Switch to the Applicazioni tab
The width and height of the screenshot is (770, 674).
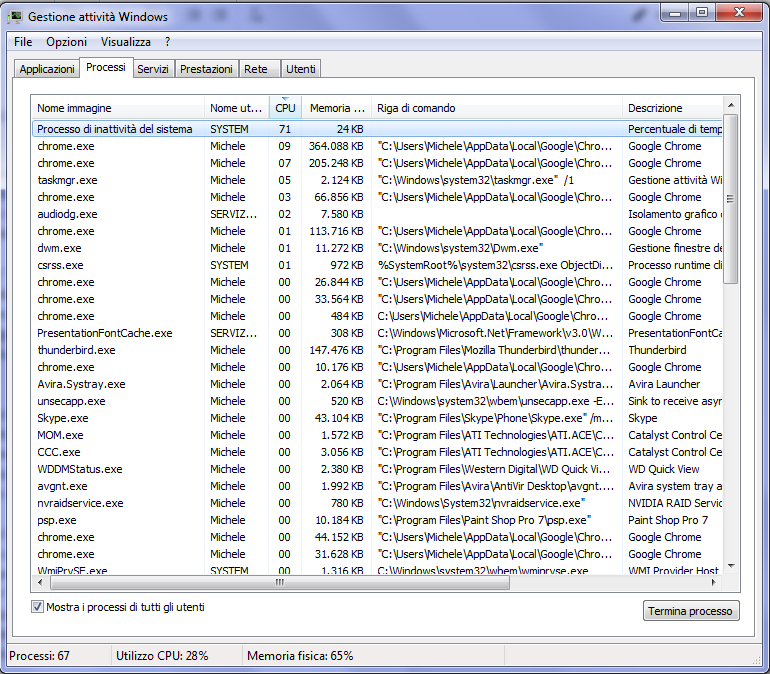(x=47, y=69)
